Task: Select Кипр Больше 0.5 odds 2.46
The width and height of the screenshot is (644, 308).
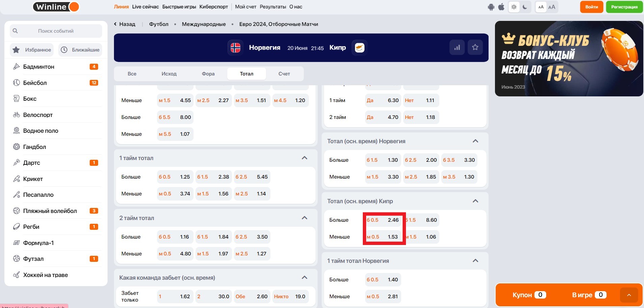Action: click(x=383, y=220)
